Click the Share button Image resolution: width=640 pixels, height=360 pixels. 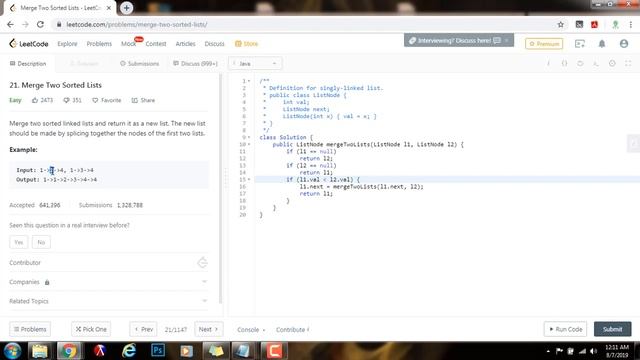pyautogui.click(x=143, y=100)
